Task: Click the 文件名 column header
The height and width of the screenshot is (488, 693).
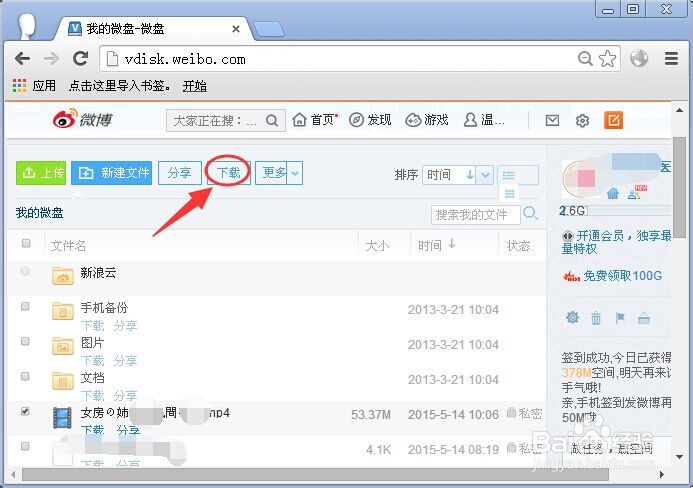Action: [x=68, y=245]
